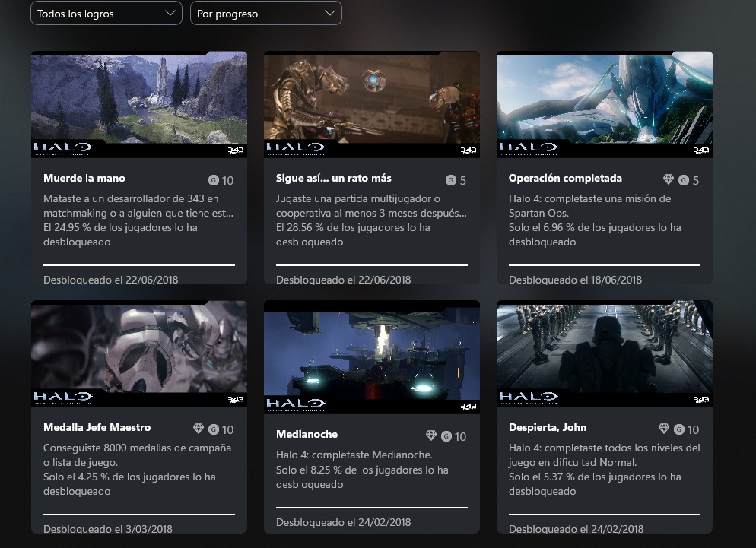The image size is (756, 548).
Task: Click the 'Sigue así... un rato más' thumbnail
Action: (372, 104)
